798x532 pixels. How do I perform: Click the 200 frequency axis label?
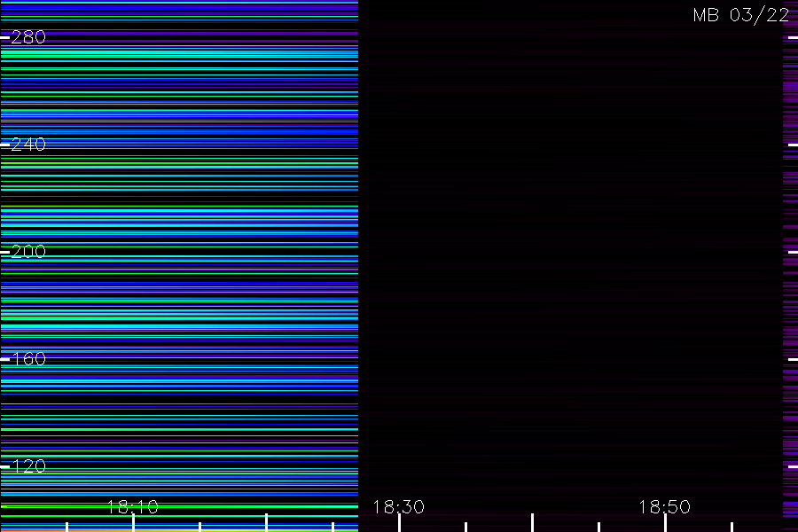pyautogui.click(x=28, y=252)
